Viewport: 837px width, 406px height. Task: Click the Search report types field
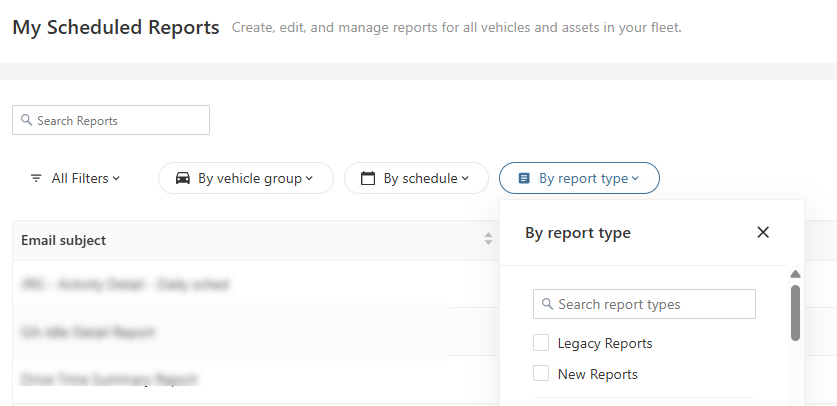tap(644, 304)
